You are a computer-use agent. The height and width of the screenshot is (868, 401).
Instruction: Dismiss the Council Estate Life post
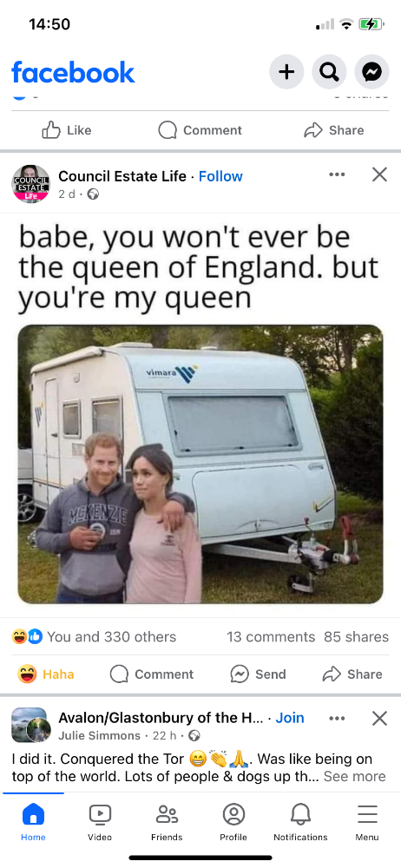[x=379, y=175]
